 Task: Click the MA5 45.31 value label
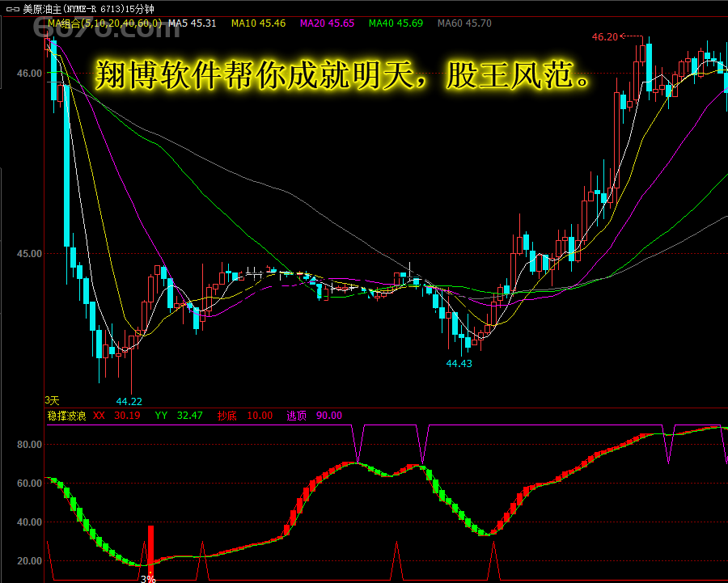pyautogui.click(x=193, y=23)
